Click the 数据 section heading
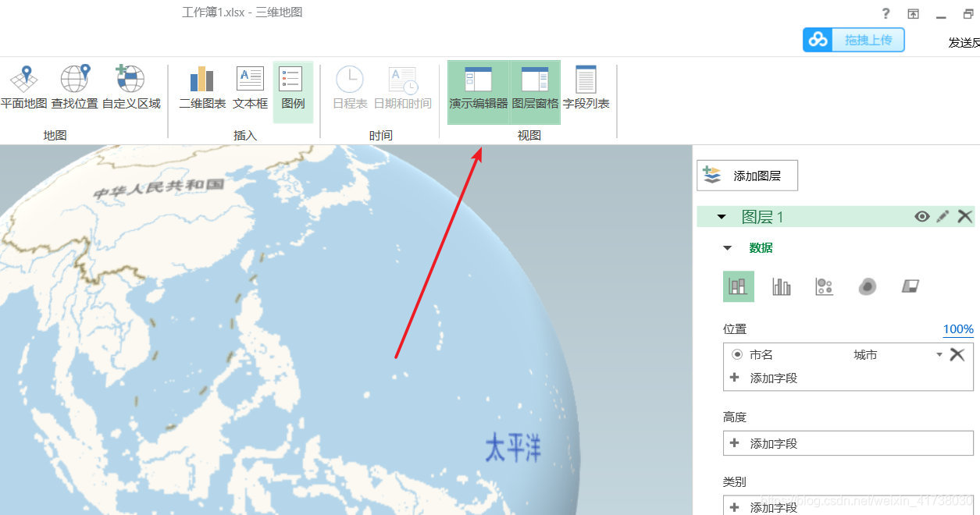Viewport: 980px width, 515px height. (761, 248)
